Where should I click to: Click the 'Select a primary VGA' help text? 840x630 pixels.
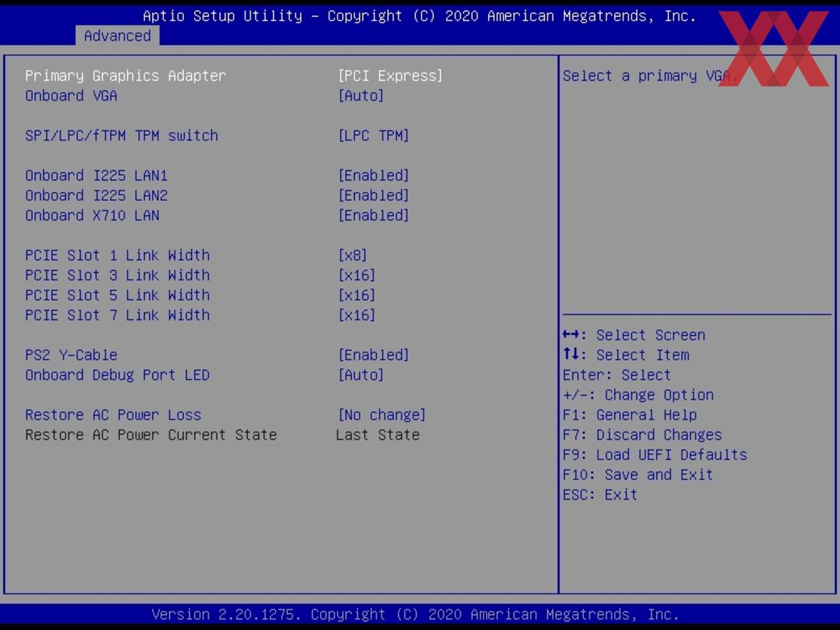[650, 75]
